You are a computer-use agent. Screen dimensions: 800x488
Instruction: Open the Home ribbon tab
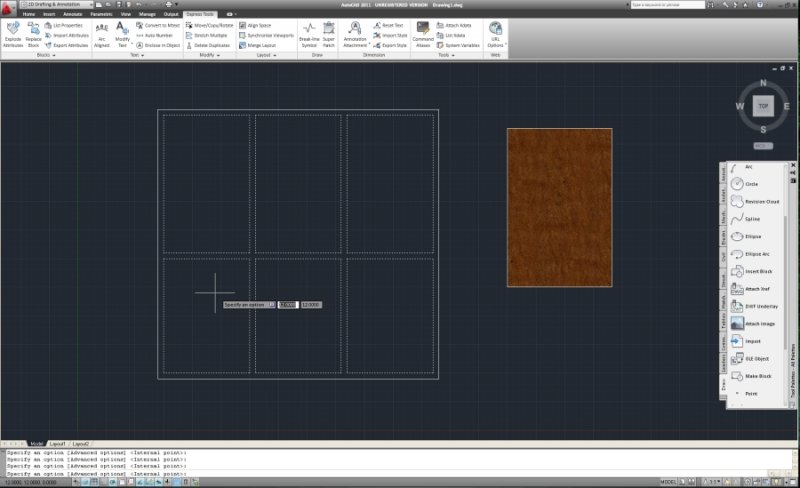coord(29,14)
